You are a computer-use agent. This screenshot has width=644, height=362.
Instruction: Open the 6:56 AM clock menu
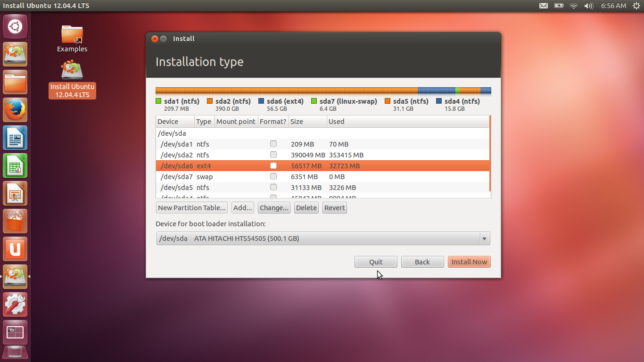coord(613,6)
